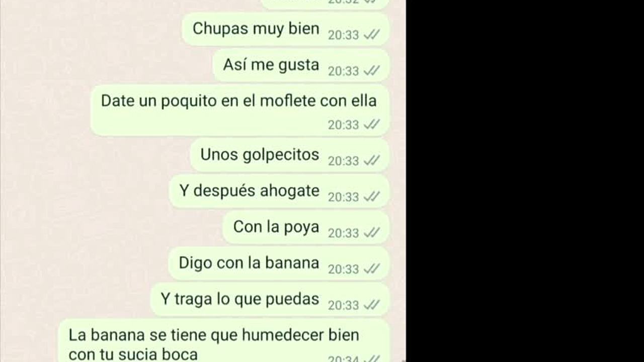This screenshot has height=362, width=644.
Task: Select the "Digo con la banana" bubble
Action: pos(279,263)
